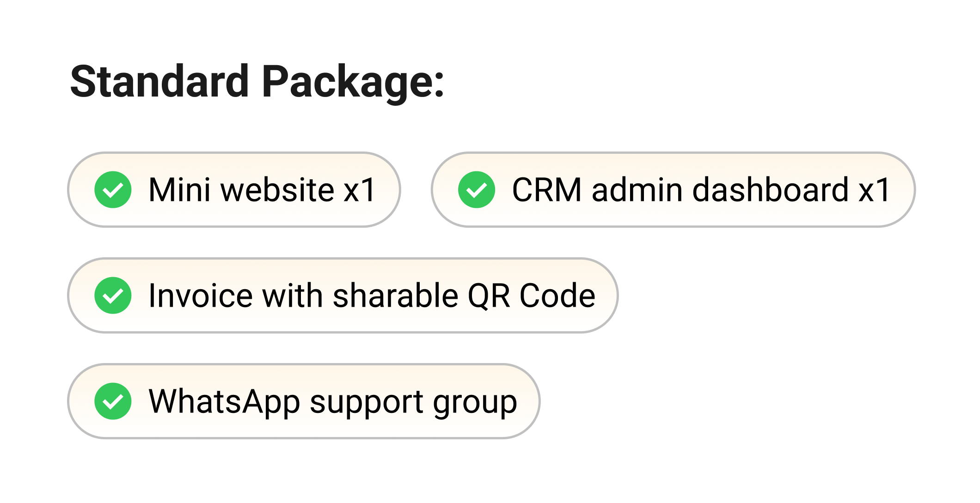Open the Invoice with sharable QR Code item
980x503 pixels.
(343, 296)
